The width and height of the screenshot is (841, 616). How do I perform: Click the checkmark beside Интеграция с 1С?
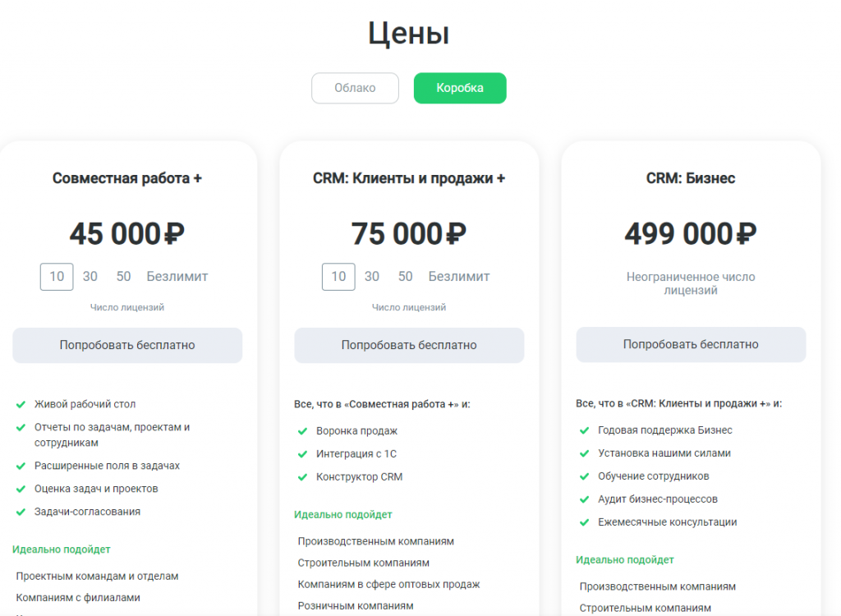(302, 454)
